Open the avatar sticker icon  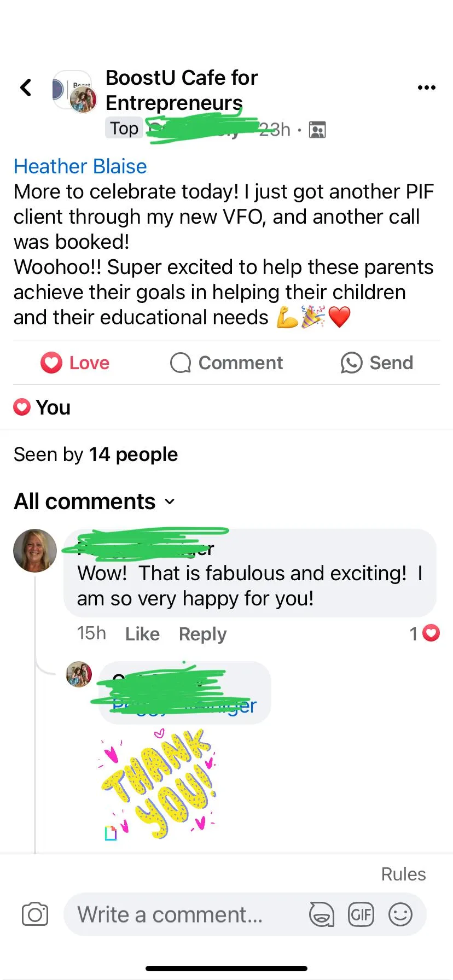322,914
